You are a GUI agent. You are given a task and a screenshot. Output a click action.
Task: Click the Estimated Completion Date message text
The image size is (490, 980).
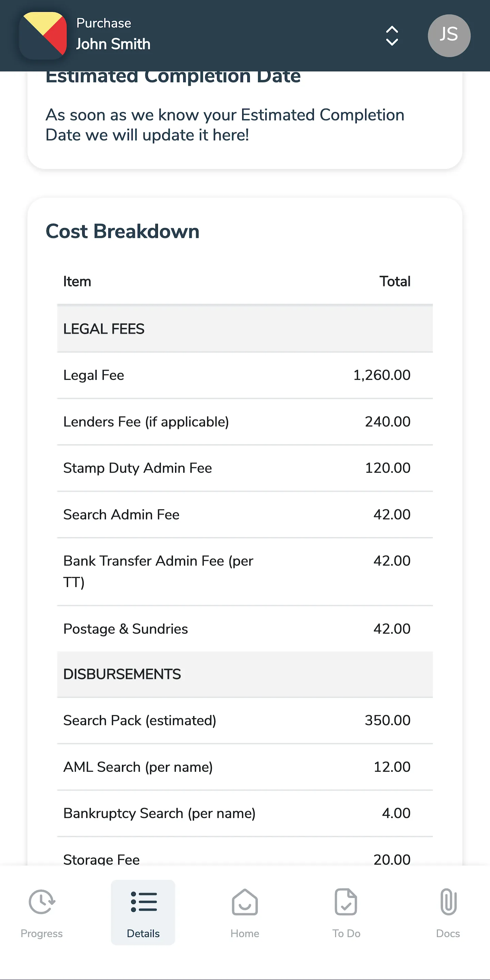point(225,125)
